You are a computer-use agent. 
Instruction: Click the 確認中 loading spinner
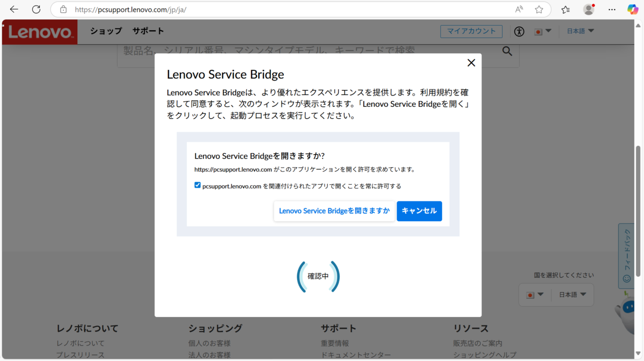click(318, 276)
